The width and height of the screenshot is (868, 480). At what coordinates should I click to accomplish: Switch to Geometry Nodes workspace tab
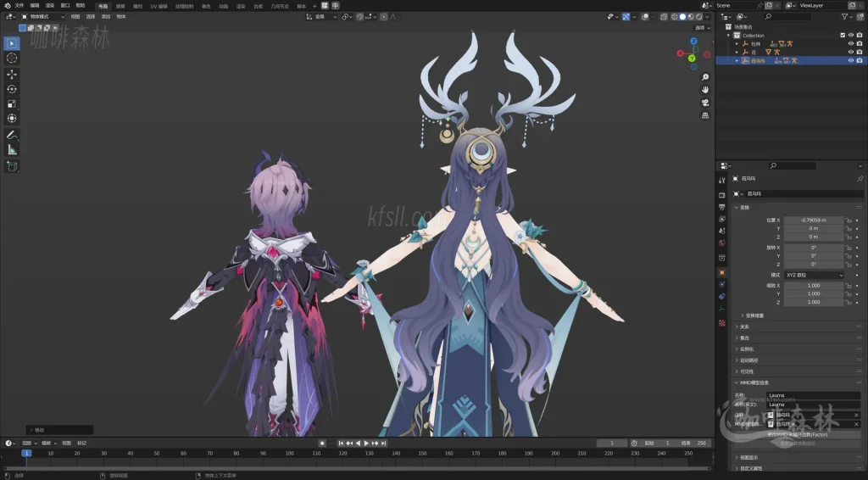(x=280, y=6)
